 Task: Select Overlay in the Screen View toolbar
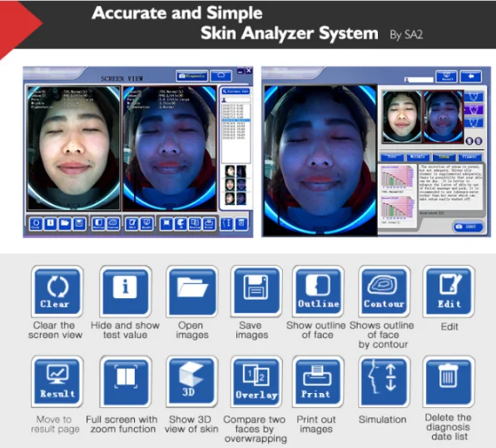tap(195, 224)
